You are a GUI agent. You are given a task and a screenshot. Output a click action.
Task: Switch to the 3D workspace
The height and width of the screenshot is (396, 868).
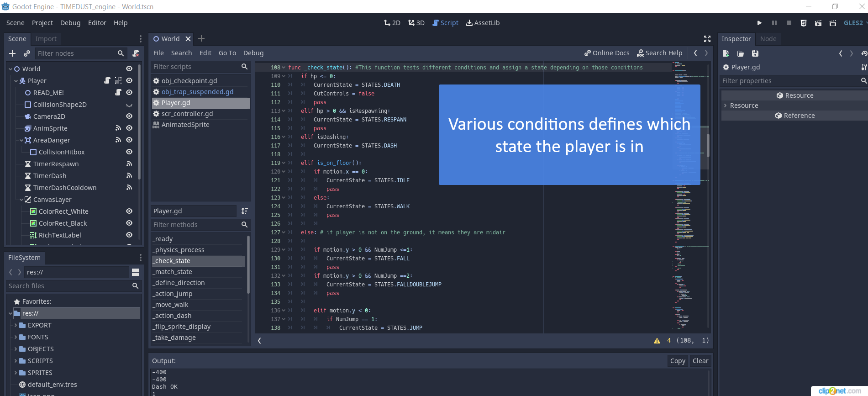[416, 23]
